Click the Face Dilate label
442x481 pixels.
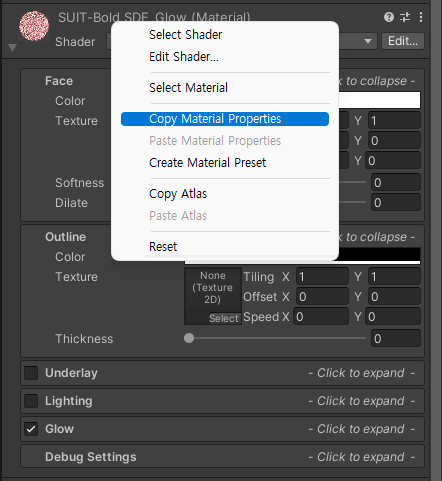71,203
